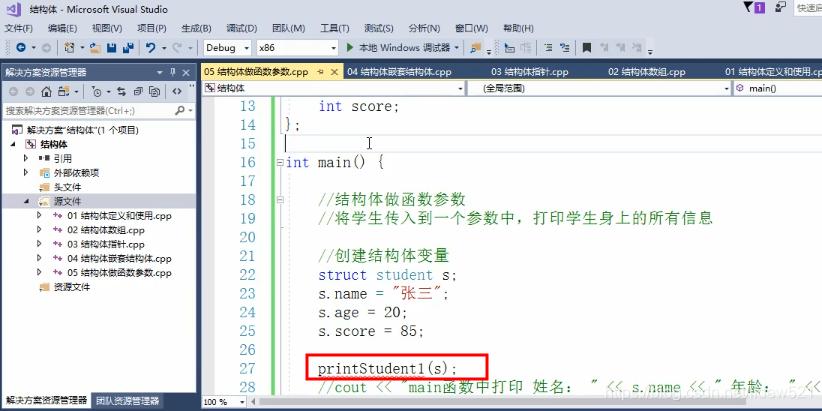
Task: Click the Save All toolbar icon
Action: 128,48
